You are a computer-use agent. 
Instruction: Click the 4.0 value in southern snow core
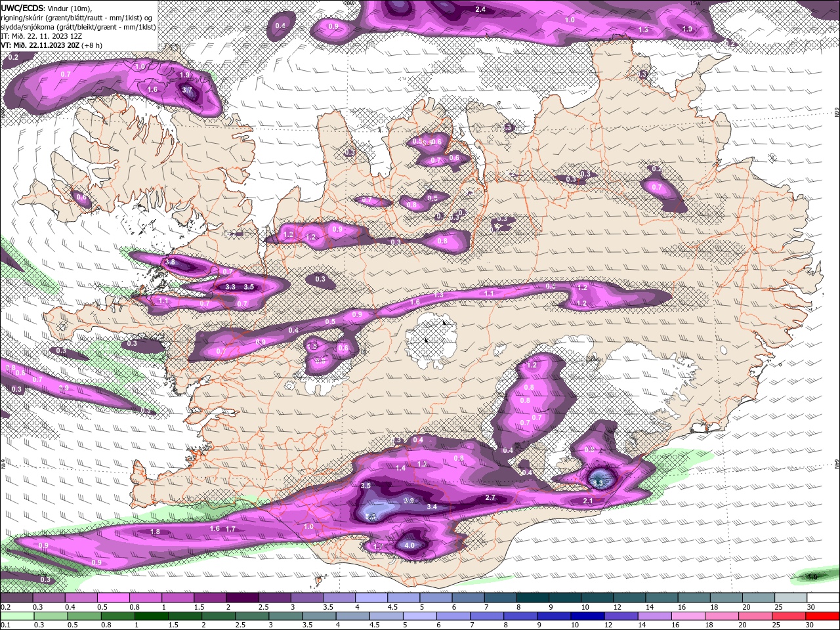409,545
